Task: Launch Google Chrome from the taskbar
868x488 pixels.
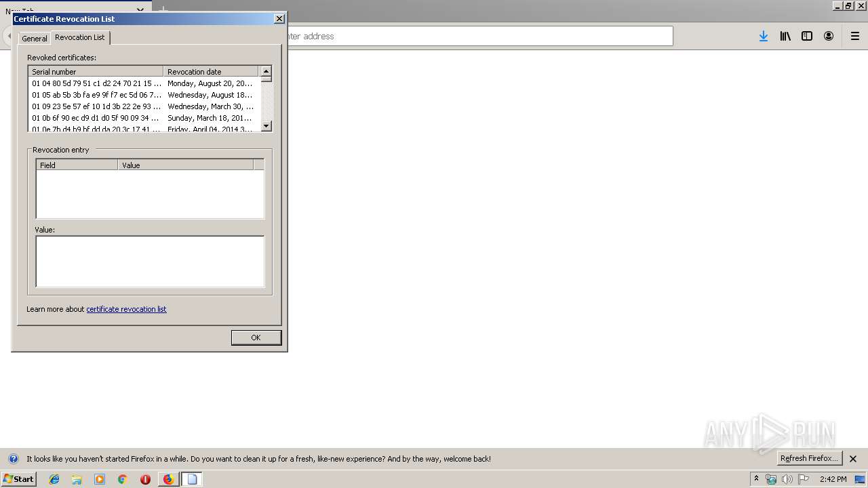Action: pos(123,479)
